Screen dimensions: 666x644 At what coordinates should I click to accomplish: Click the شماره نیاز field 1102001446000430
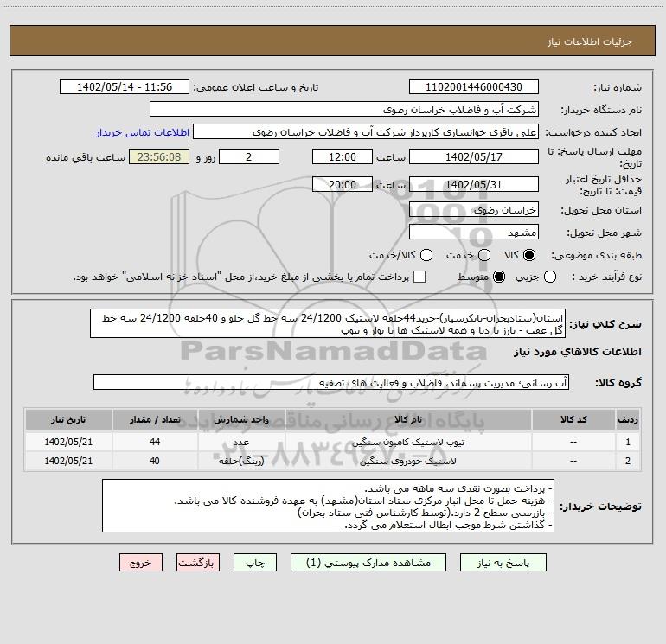(474, 87)
